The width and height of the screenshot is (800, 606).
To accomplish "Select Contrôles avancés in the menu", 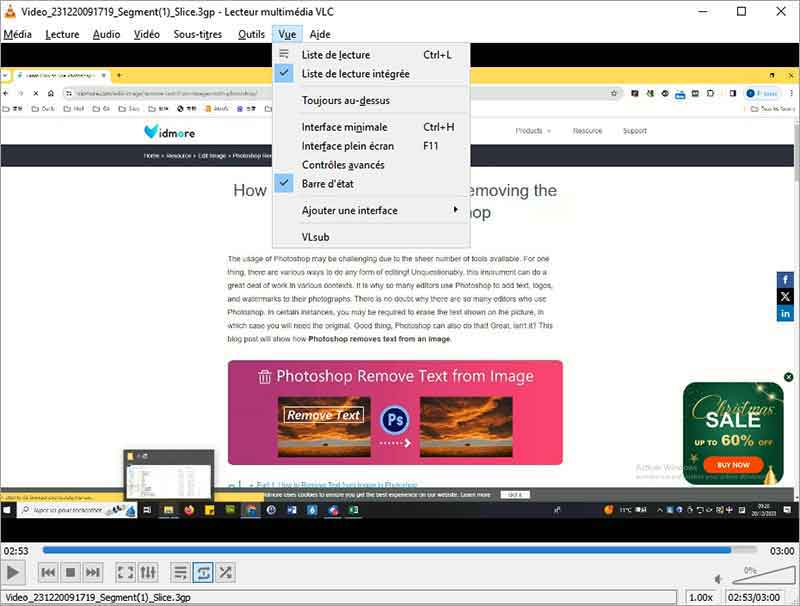I will [x=343, y=165].
